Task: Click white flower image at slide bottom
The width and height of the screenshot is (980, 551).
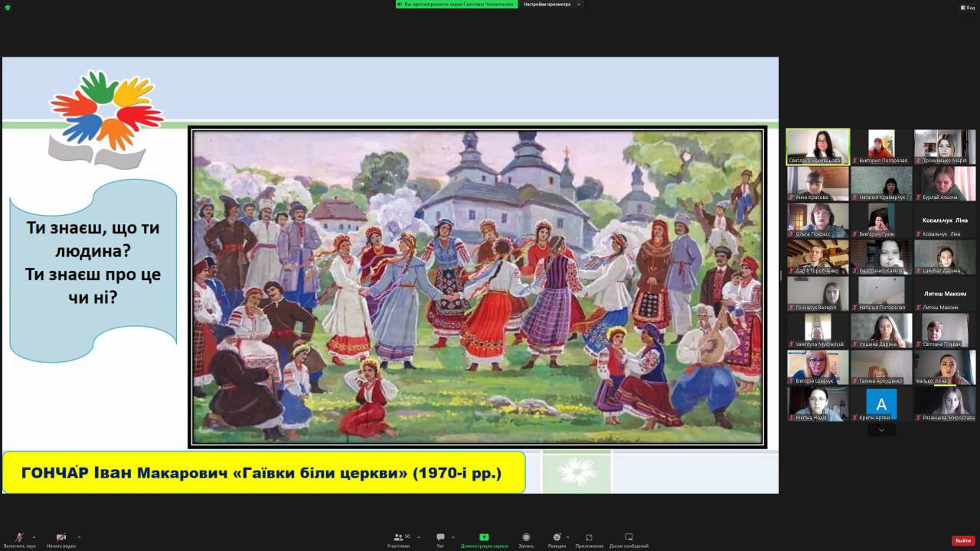Action: coord(577,472)
